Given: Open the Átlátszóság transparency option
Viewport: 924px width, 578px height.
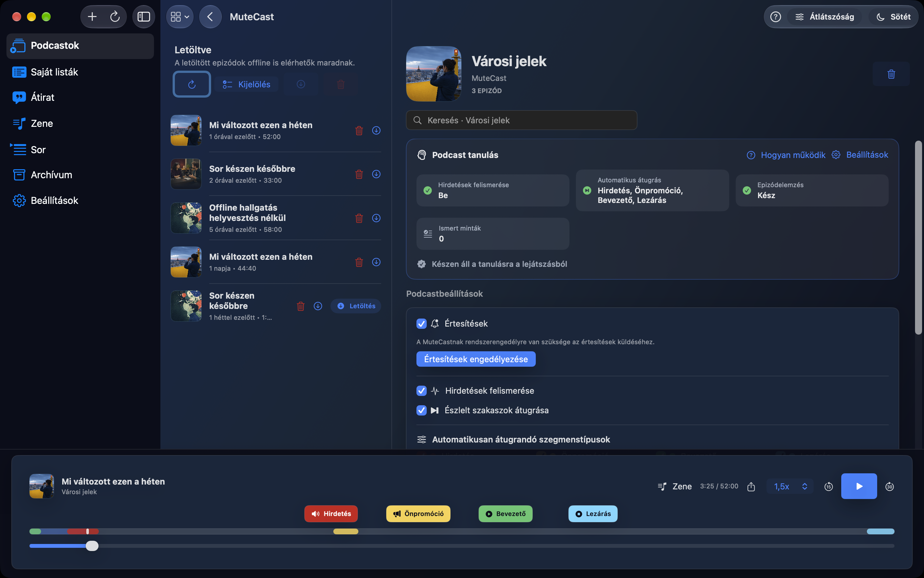Looking at the screenshot, I should click(824, 17).
